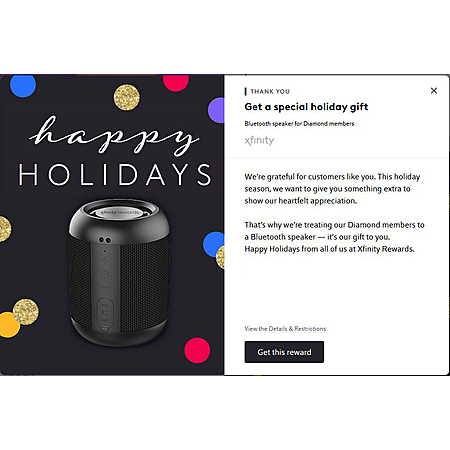This screenshot has height=450, width=450.
Task: Click the 'Get a special holiday gift' heading
Action: point(306,107)
